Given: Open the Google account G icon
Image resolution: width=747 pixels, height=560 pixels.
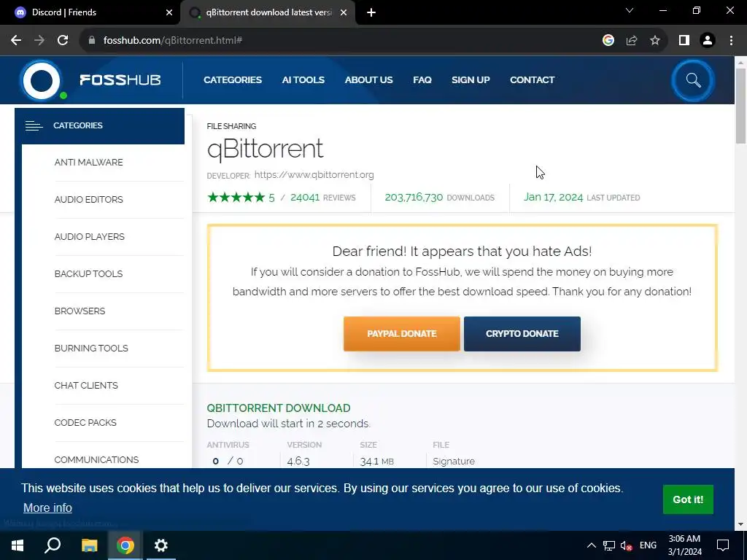Looking at the screenshot, I should coord(608,41).
